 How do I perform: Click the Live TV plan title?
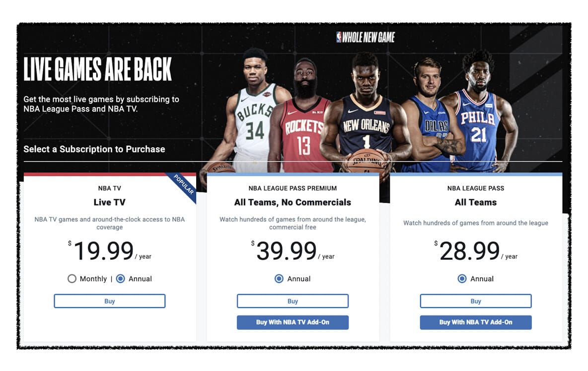click(x=109, y=202)
